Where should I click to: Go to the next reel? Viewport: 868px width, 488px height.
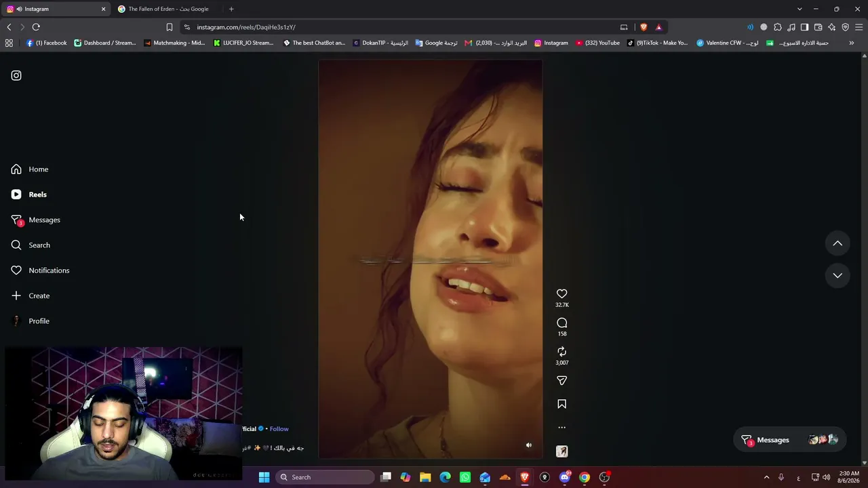[837, 275]
